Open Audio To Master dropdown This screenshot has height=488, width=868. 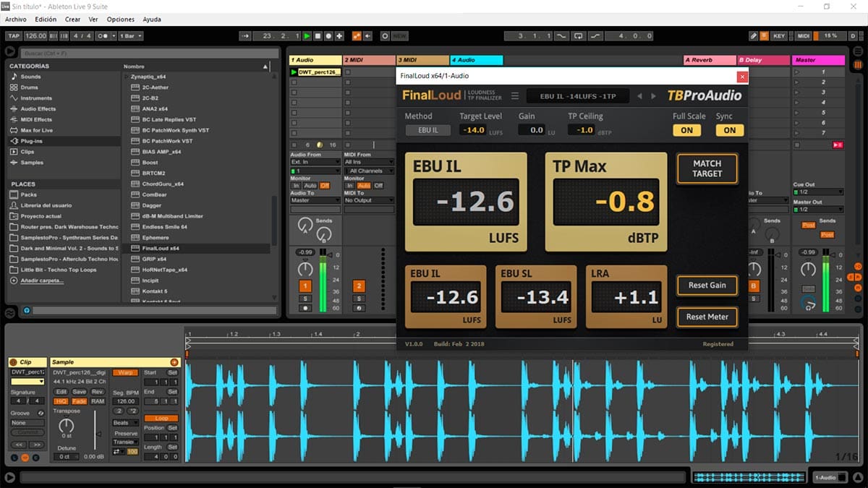(x=315, y=200)
